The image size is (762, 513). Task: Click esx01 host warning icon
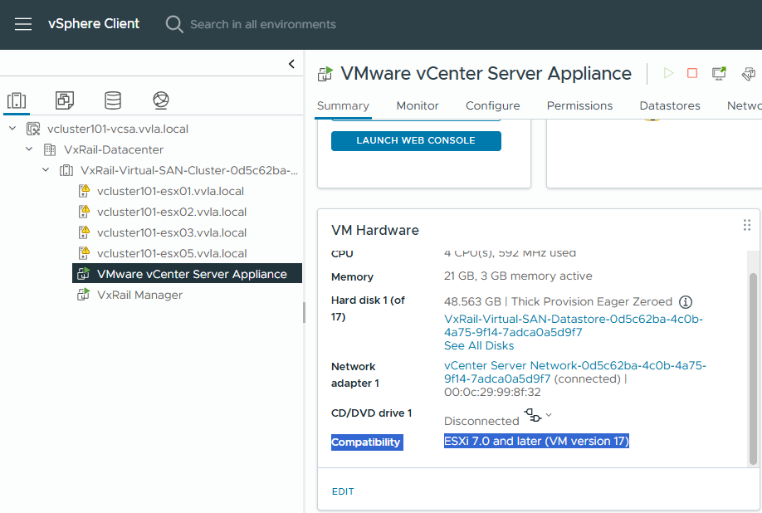[x=84, y=191]
